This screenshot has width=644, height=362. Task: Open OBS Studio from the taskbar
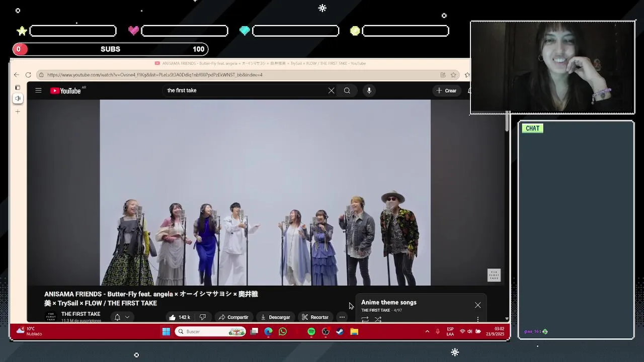point(326,332)
